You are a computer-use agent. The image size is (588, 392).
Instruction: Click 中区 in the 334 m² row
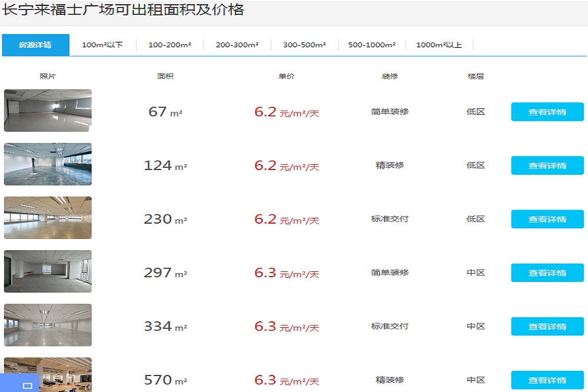(476, 326)
